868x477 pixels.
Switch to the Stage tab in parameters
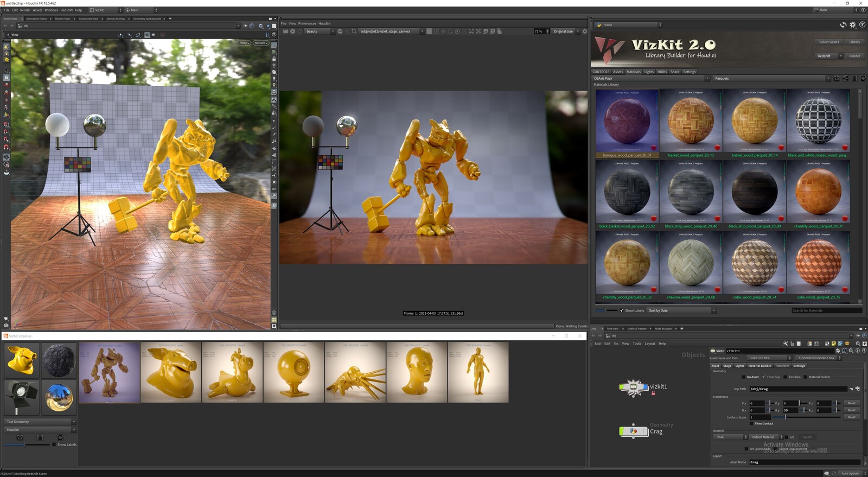coord(727,366)
